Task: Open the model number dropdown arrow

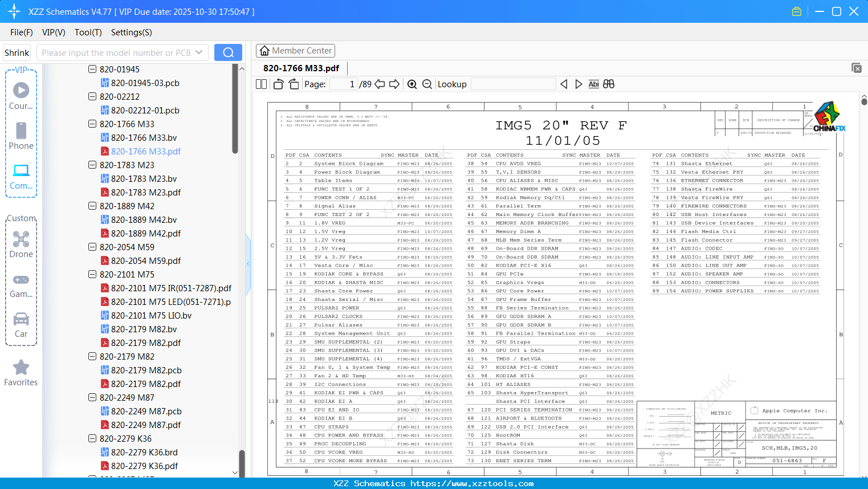Action: 199,52
